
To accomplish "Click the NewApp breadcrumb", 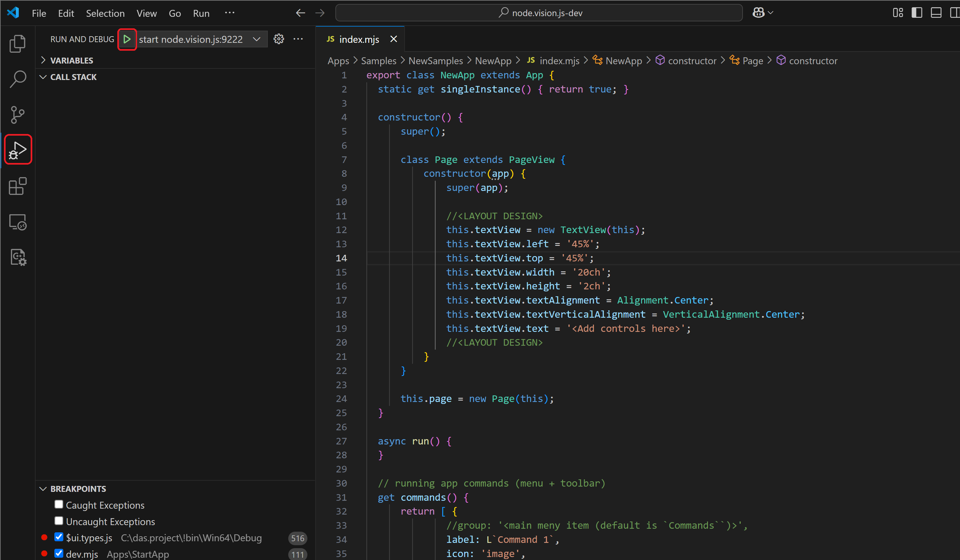I will point(493,61).
